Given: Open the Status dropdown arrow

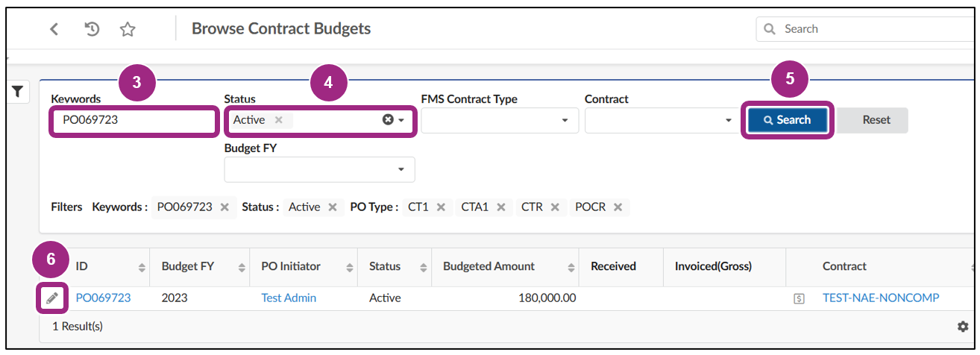Looking at the screenshot, I should [x=401, y=120].
